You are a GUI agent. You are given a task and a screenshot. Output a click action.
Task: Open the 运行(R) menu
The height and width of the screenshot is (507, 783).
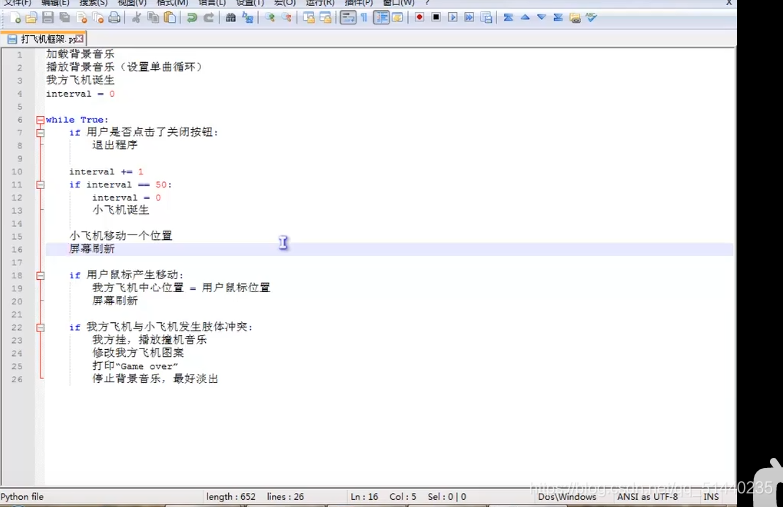click(320, 2)
